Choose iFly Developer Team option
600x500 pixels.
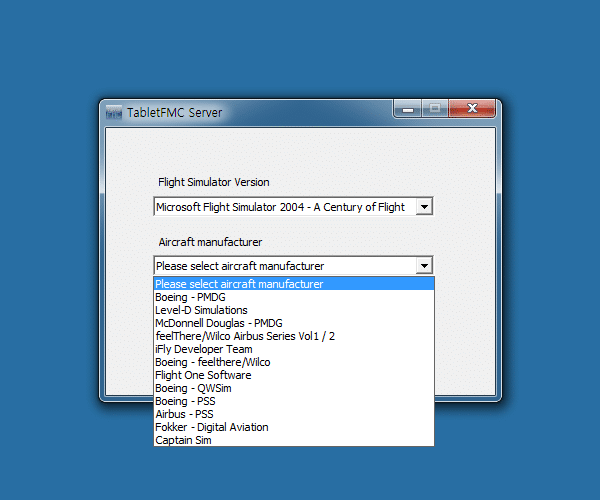204,349
